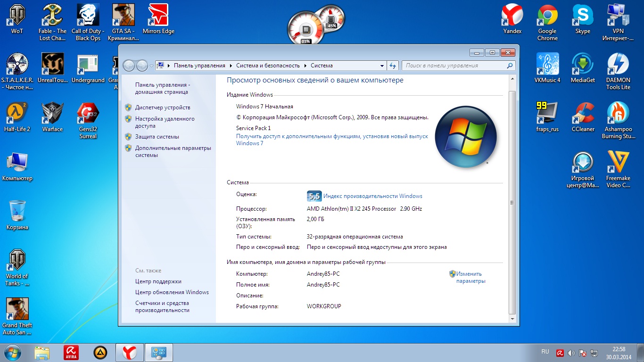The height and width of the screenshot is (362, 644).
Task: Open Центр поддержки link
Action: 158,281
